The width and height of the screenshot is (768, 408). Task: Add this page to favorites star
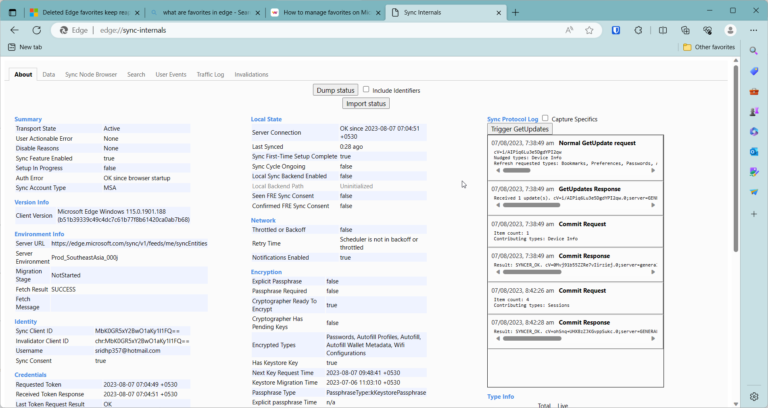click(589, 30)
